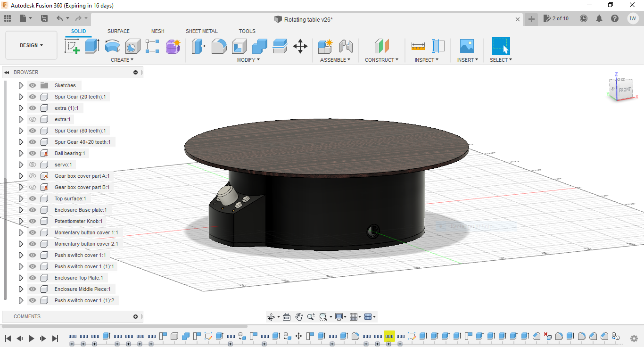Open the SHEET METAL tab
This screenshot has width=644, height=347.
201,31
